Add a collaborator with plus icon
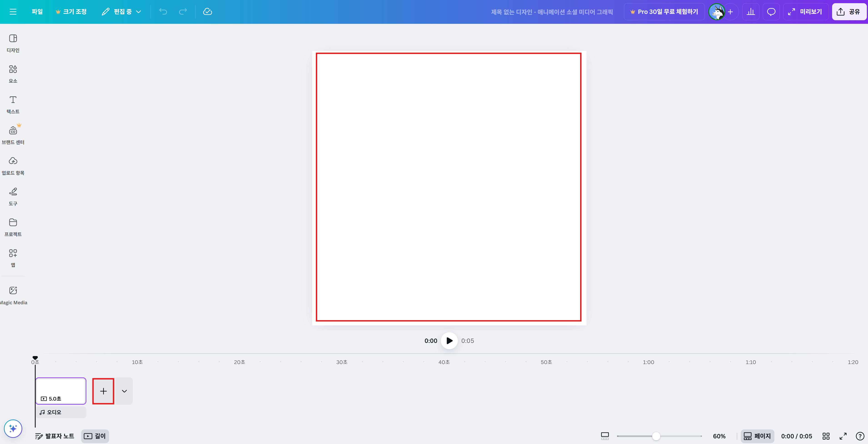868x444 pixels. click(x=730, y=12)
